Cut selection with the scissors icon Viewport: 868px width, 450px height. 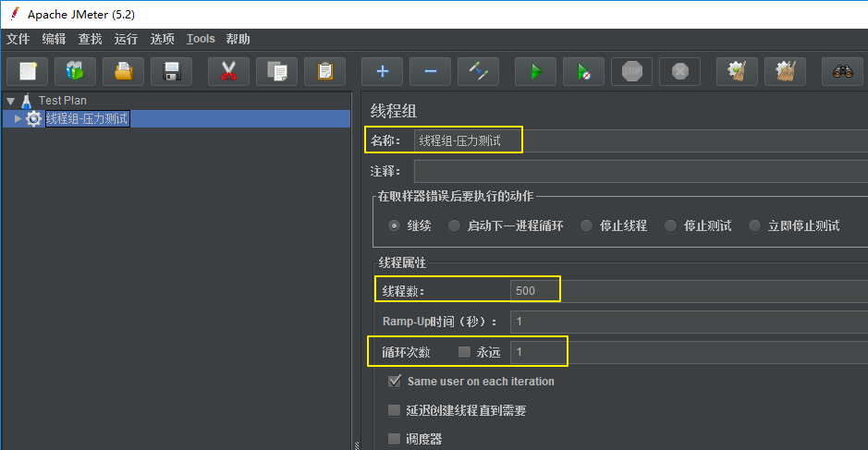[x=228, y=71]
